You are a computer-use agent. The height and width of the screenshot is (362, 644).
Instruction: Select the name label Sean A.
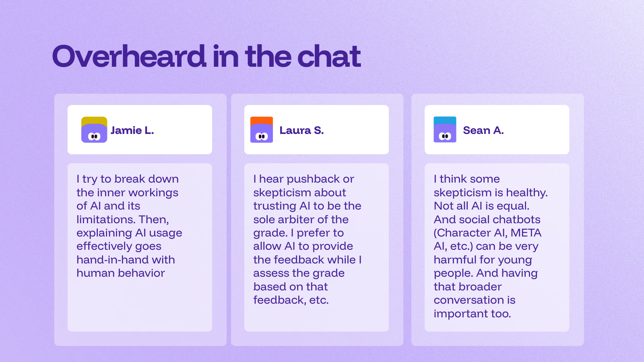(x=483, y=130)
